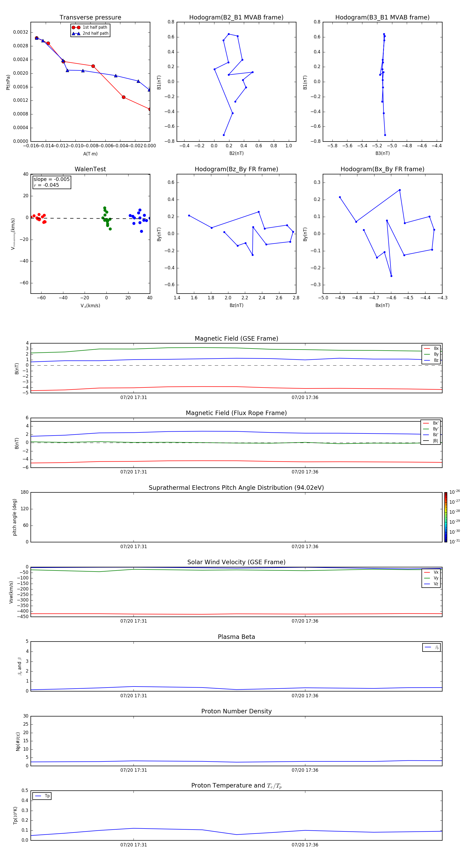
Task: Click the 'A(T·m)' x-axis label
Action: pyautogui.click(x=90, y=154)
